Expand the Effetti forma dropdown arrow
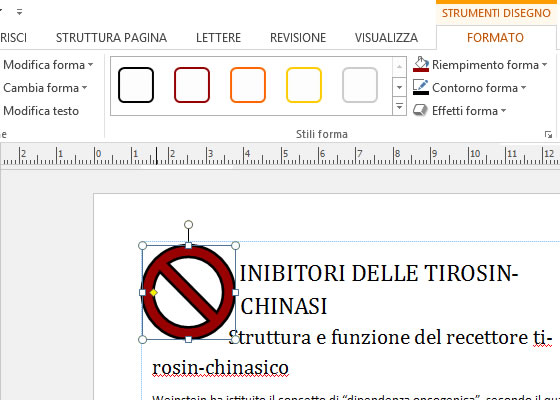560x400 pixels. point(503,111)
